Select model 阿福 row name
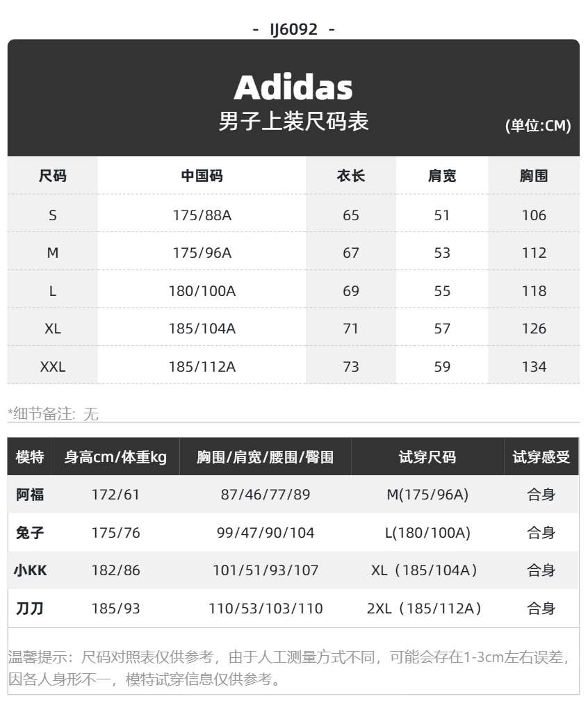Screen dimensions: 588x710 30,495
